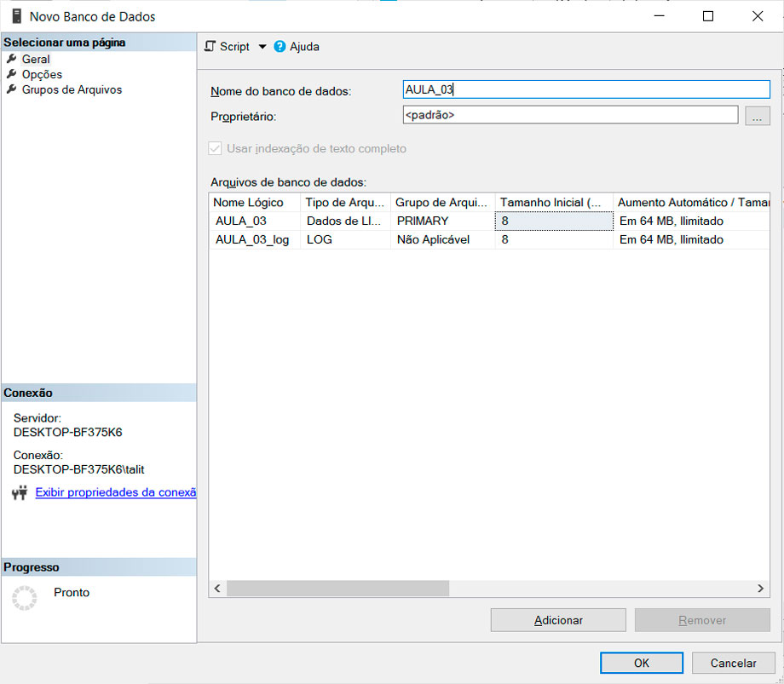
Task: Click the Script label in toolbar
Action: click(234, 47)
